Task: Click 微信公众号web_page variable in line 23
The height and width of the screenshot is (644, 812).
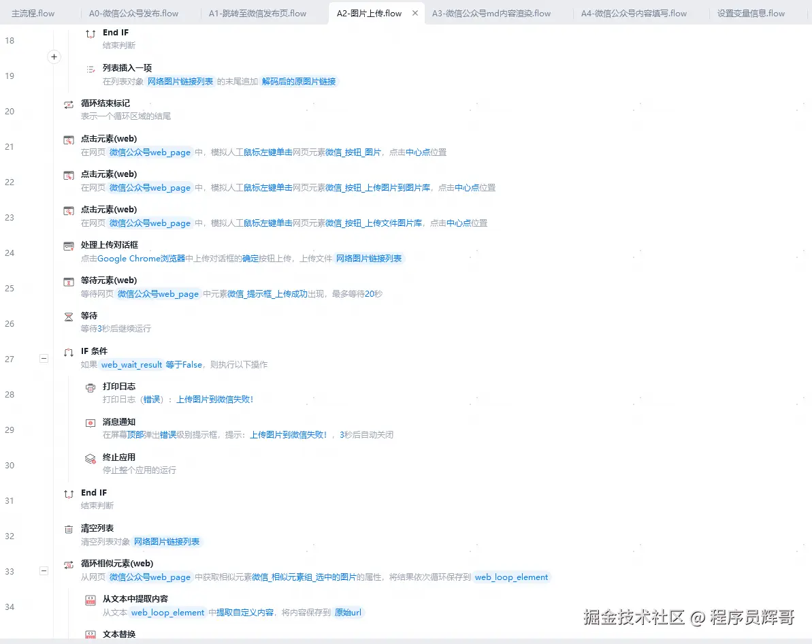Action: (150, 223)
